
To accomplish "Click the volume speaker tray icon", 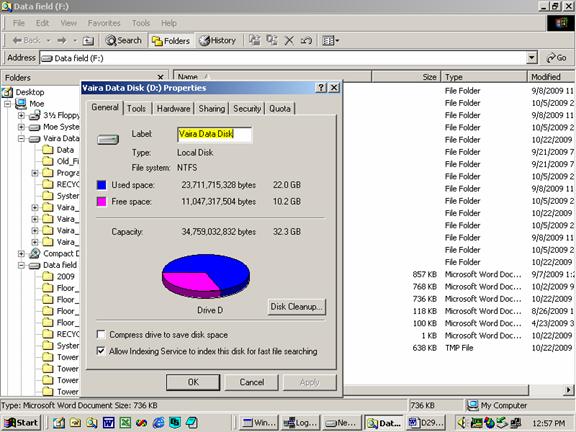I will click(462, 423).
